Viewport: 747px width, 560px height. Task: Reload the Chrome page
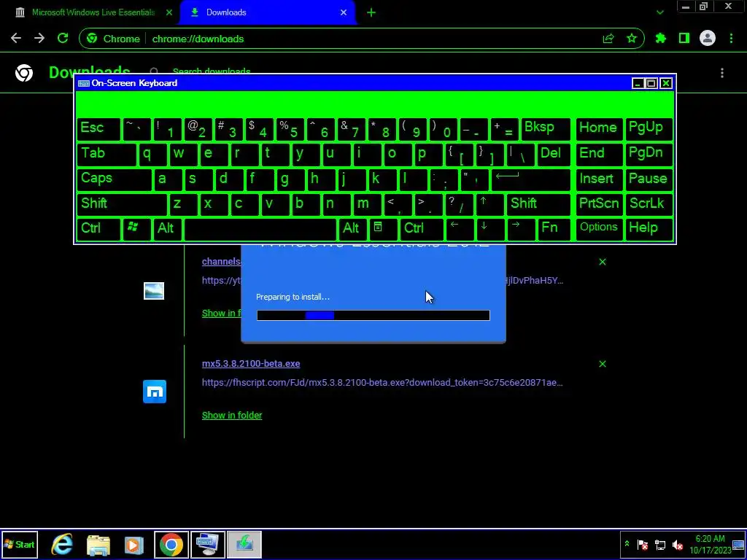point(63,39)
